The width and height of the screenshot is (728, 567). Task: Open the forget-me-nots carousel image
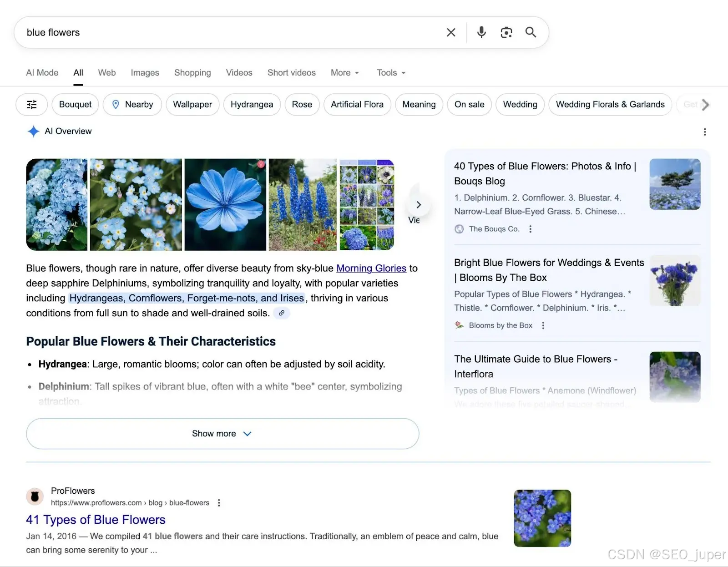click(136, 205)
